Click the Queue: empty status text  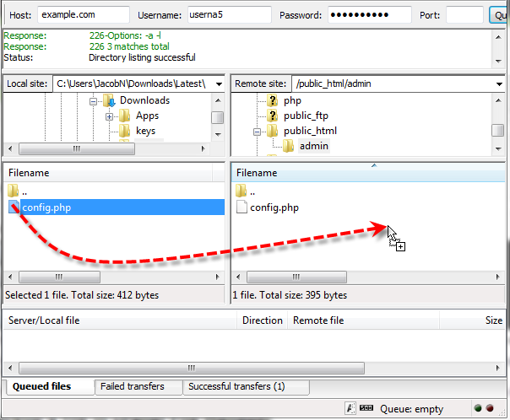[411, 409]
